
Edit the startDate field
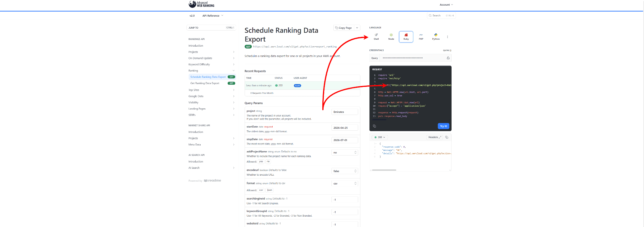[x=345, y=128]
